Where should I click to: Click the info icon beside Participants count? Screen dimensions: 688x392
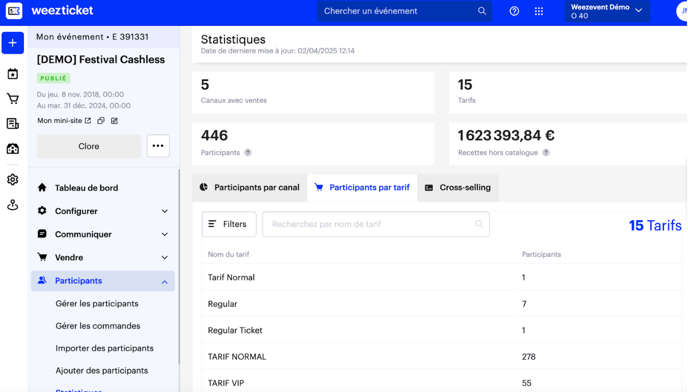[x=248, y=153]
